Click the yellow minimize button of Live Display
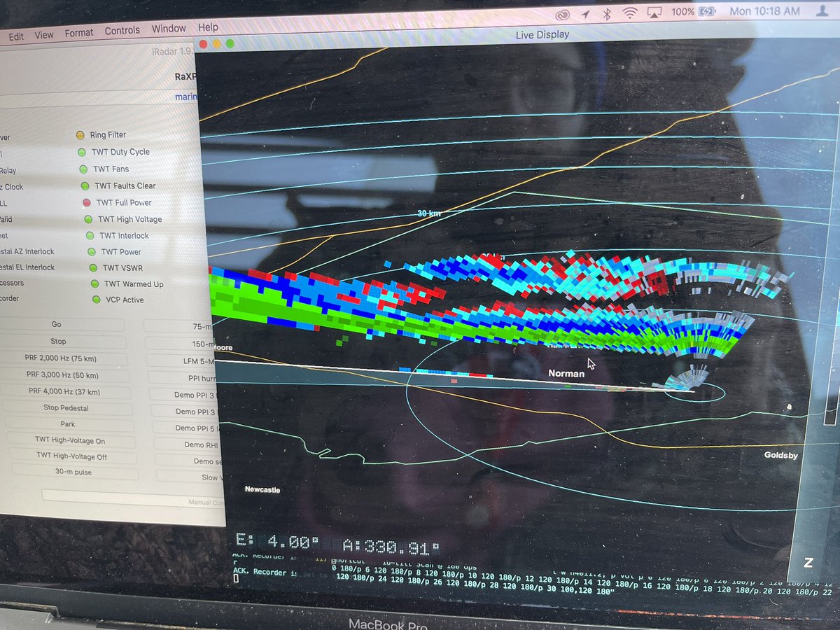 pyautogui.click(x=216, y=43)
